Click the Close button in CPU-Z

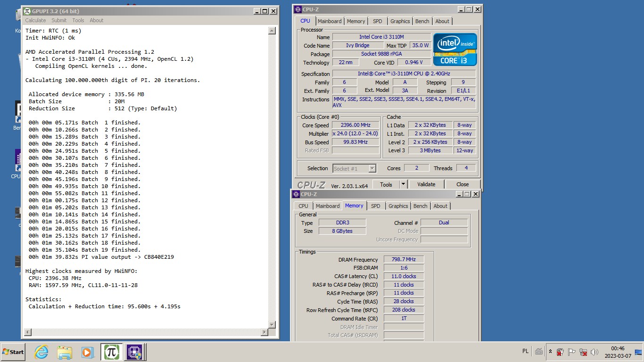tap(462, 184)
